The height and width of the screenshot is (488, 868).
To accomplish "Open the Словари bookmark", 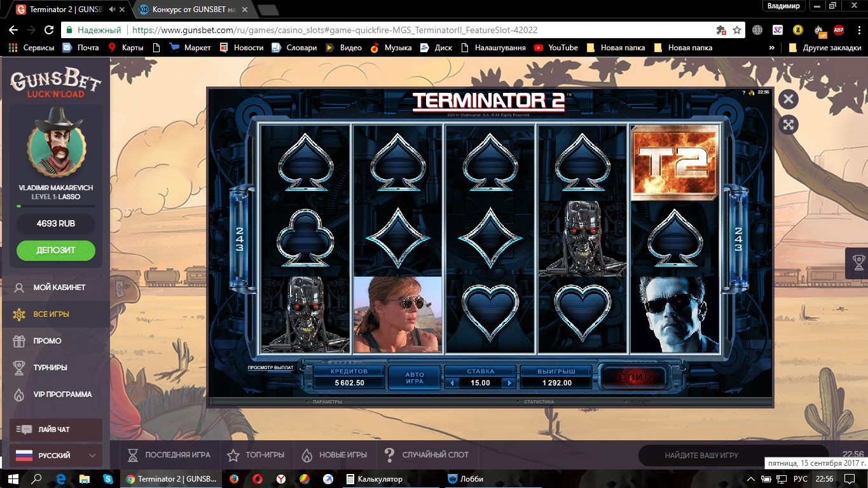I will coord(294,48).
